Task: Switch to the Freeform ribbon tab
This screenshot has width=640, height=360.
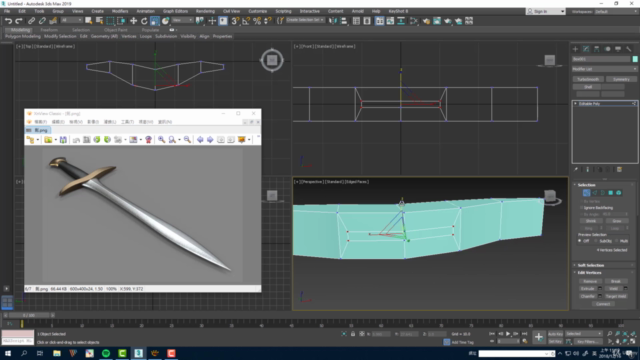Action: 49,30
